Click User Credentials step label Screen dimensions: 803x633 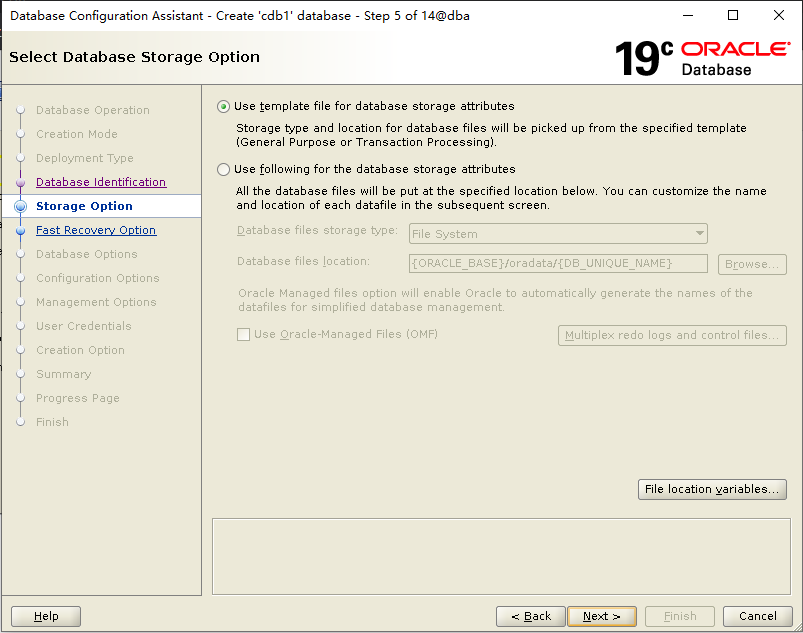tap(83, 326)
